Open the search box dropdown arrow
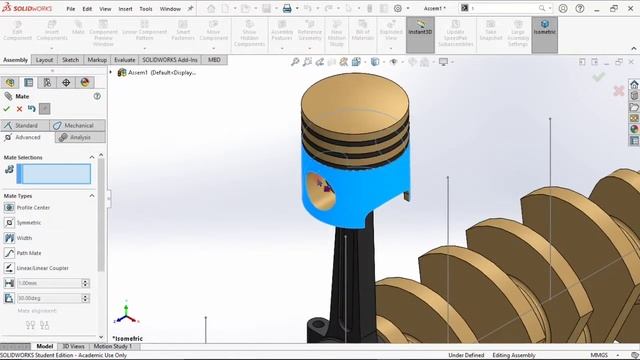This screenshot has height=360, width=640. point(549,8)
